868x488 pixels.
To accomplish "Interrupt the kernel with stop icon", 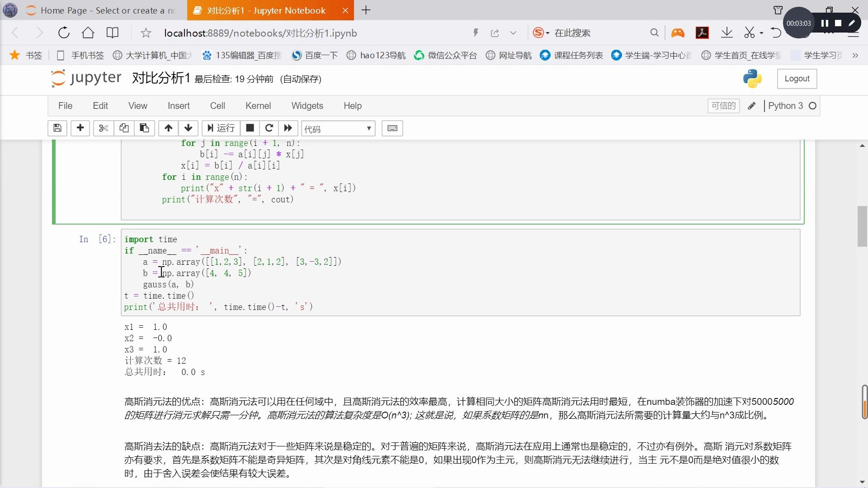I will point(250,128).
